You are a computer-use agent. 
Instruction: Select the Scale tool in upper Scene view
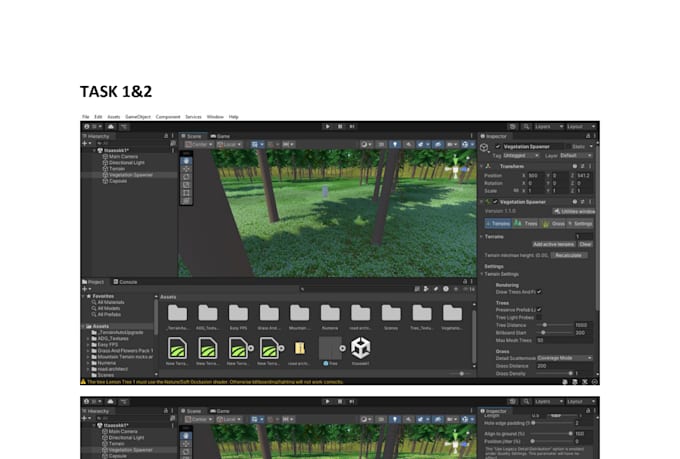(x=186, y=185)
